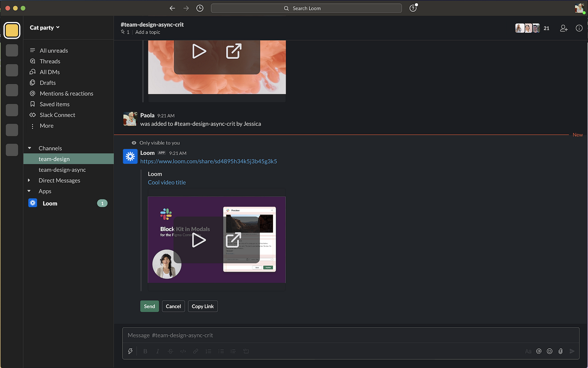Toggle bold formatting in message composer
588x368 pixels.
click(145, 351)
